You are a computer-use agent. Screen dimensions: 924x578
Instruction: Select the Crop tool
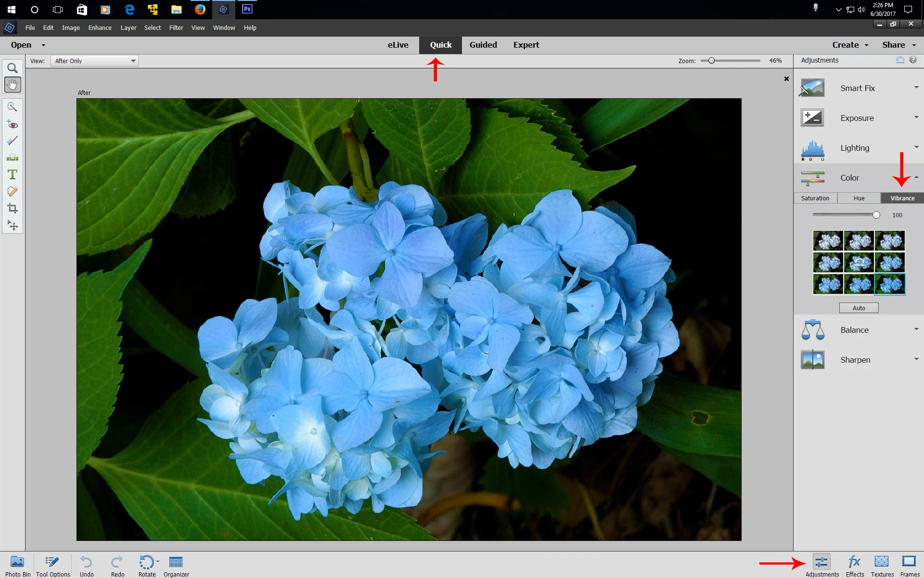click(13, 208)
